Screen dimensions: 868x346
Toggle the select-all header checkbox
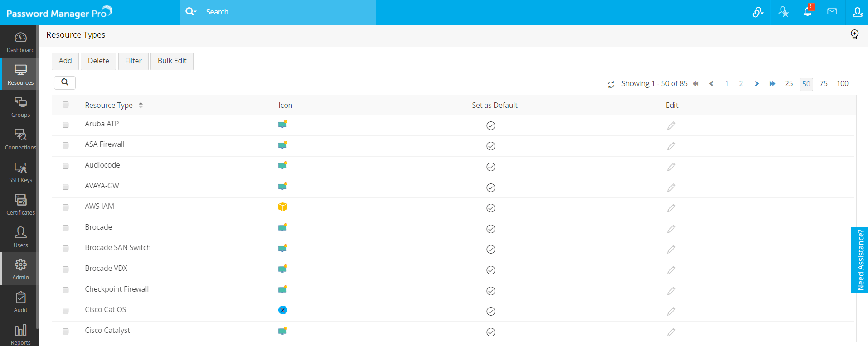click(66, 105)
